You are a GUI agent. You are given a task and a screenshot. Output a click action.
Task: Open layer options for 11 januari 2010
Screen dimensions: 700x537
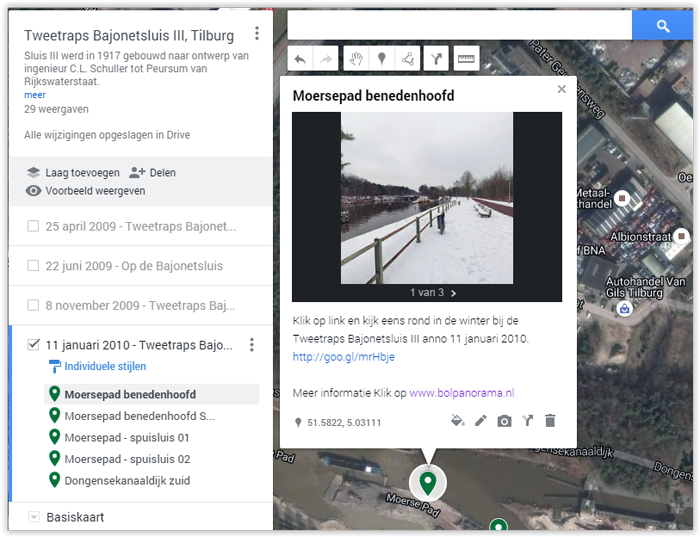(x=252, y=345)
